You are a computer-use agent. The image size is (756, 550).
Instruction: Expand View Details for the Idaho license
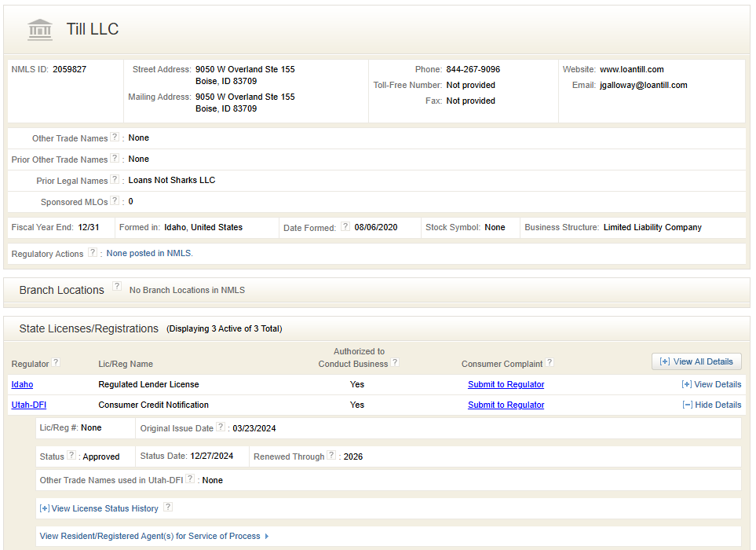pos(711,384)
